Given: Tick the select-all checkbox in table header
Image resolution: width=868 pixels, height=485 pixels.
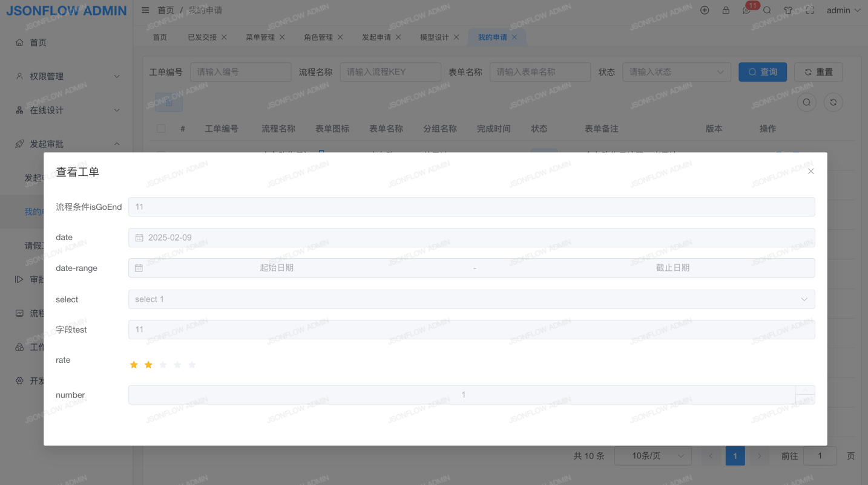Looking at the screenshot, I should point(161,129).
